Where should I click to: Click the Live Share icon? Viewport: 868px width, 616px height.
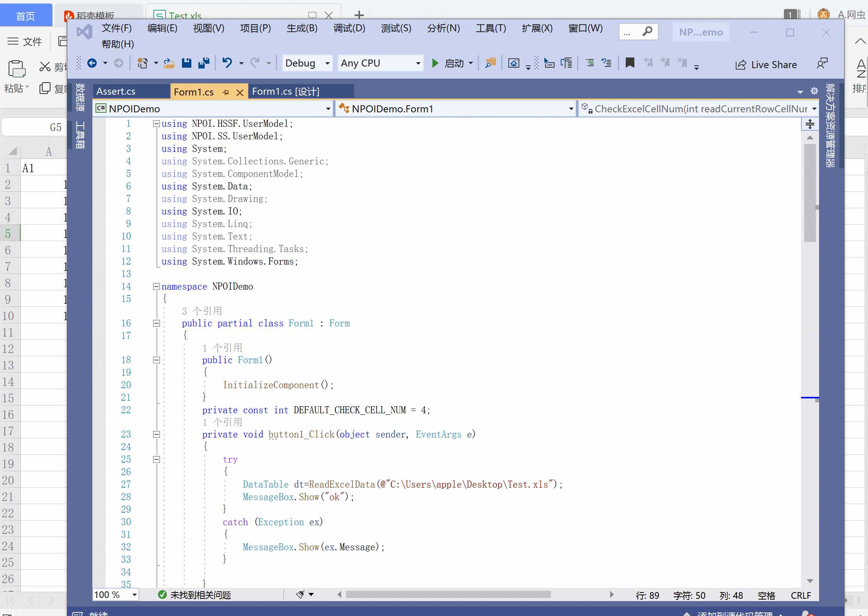pyautogui.click(x=740, y=65)
